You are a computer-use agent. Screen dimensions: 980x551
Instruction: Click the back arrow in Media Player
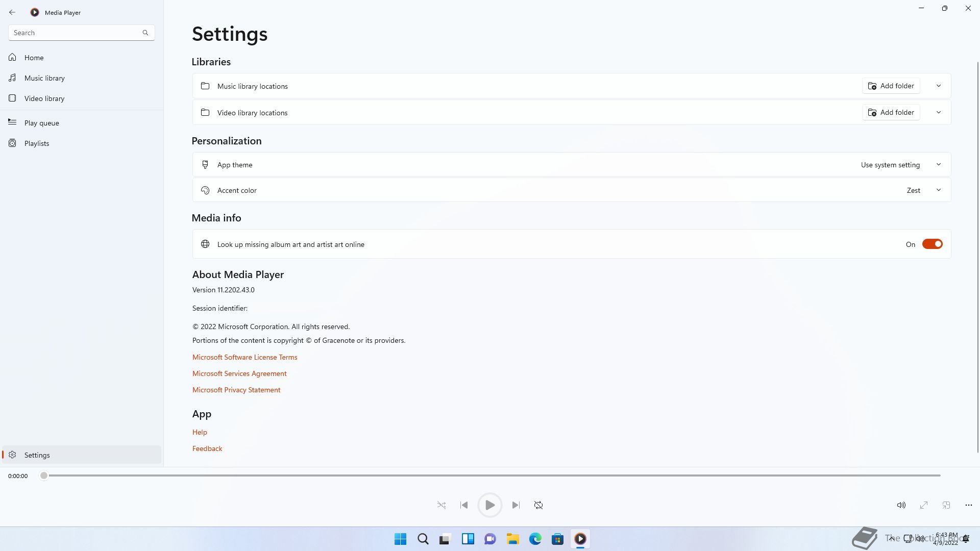[12, 12]
